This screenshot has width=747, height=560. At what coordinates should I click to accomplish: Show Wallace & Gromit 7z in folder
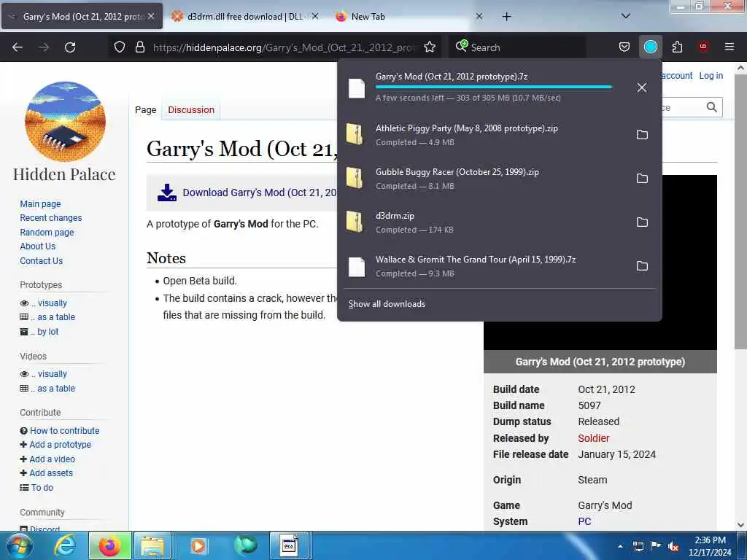pos(642,266)
